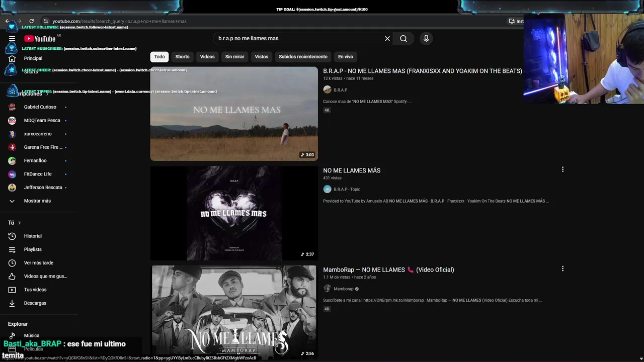
Task: Expand the Tú section chevron
Action: coord(20,223)
